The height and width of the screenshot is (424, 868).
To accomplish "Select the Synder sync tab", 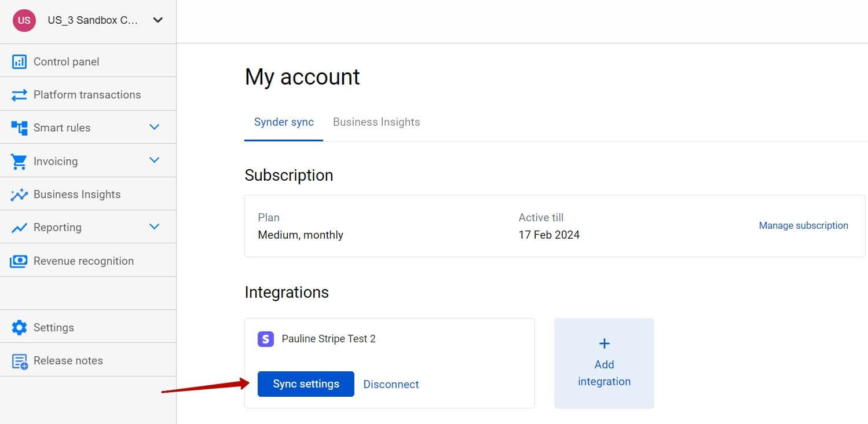I will point(284,122).
